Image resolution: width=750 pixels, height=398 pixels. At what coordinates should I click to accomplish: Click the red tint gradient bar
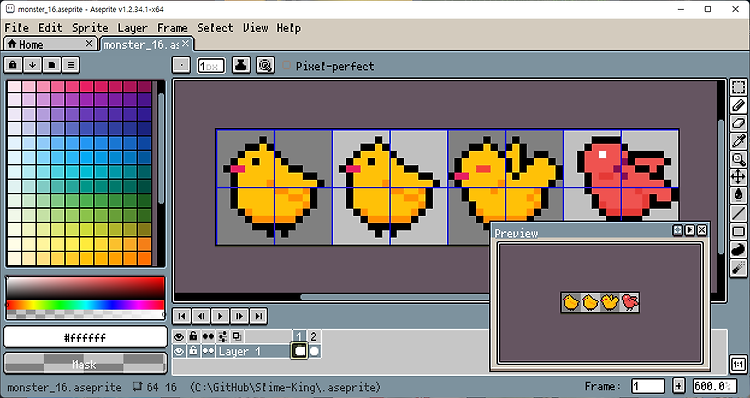tap(85, 288)
